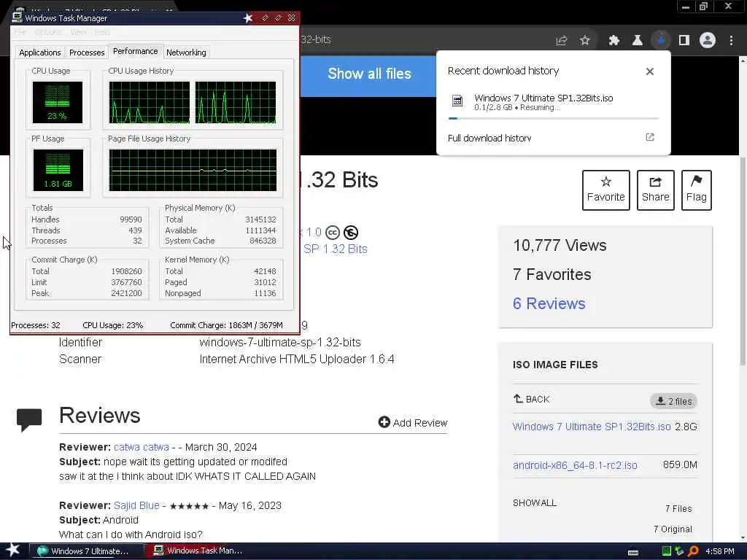Toggle the Chrome downloads arrow icon
The width and height of the screenshot is (747, 560).
click(661, 41)
